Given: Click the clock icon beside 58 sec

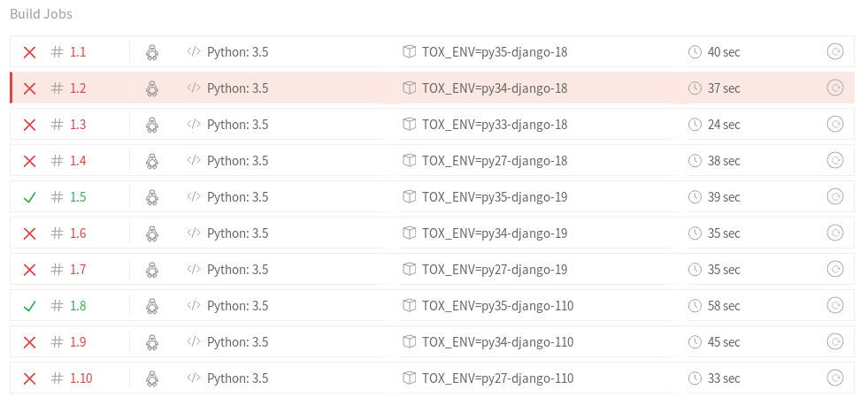Looking at the screenshot, I should click(695, 305).
